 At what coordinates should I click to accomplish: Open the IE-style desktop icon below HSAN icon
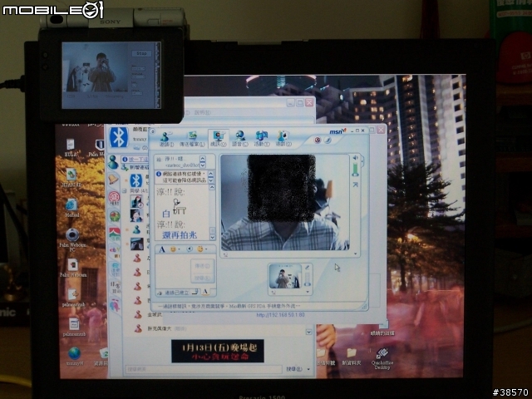point(71,208)
